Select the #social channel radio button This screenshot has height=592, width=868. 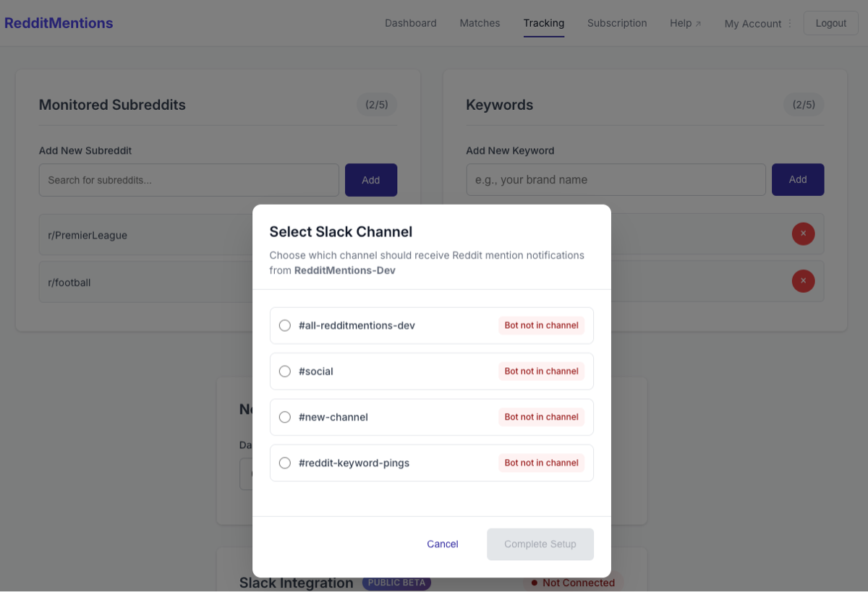point(284,371)
